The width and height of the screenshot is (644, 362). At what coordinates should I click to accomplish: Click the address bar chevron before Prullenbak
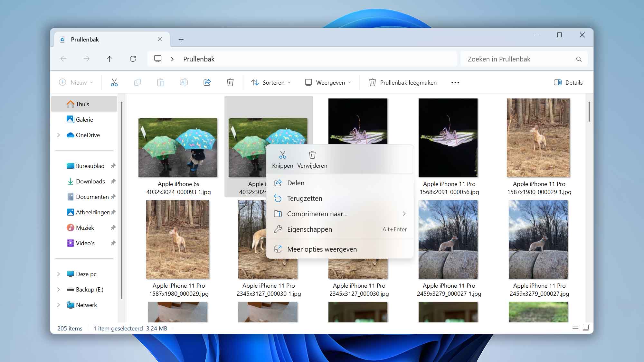pyautogui.click(x=172, y=59)
